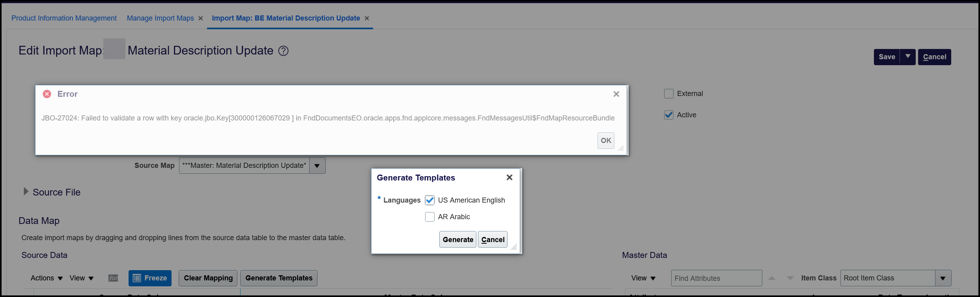Open help icon beside Material Description Update
980x297 pixels.
click(x=283, y=51)
